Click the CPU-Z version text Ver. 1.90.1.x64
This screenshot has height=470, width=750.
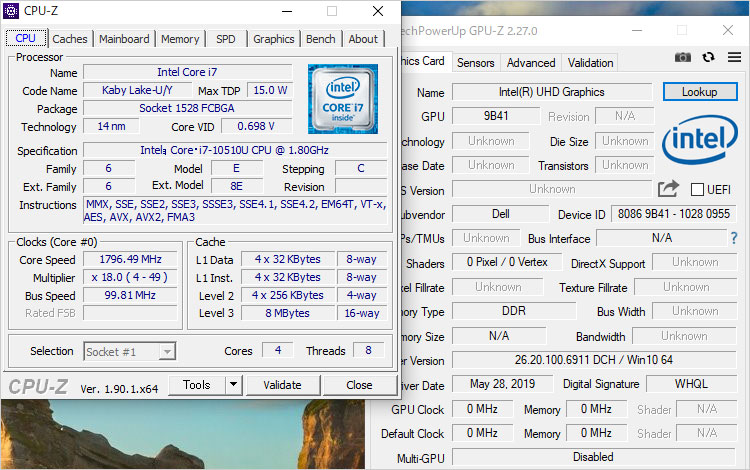[119, 389]
